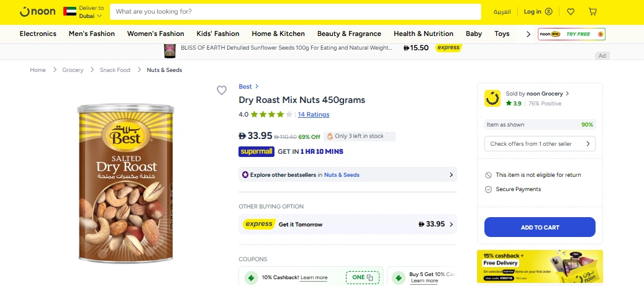Click the supermall badge
The height and width of the screenshot is (286, 644).
click(256, 151)
